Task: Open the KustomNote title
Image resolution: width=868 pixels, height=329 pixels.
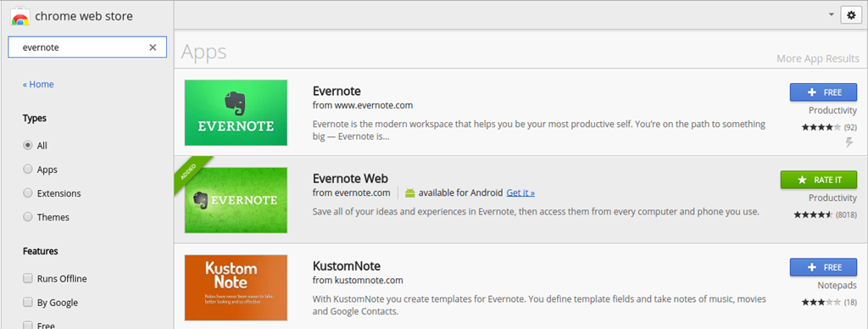Action: [347, 266]
